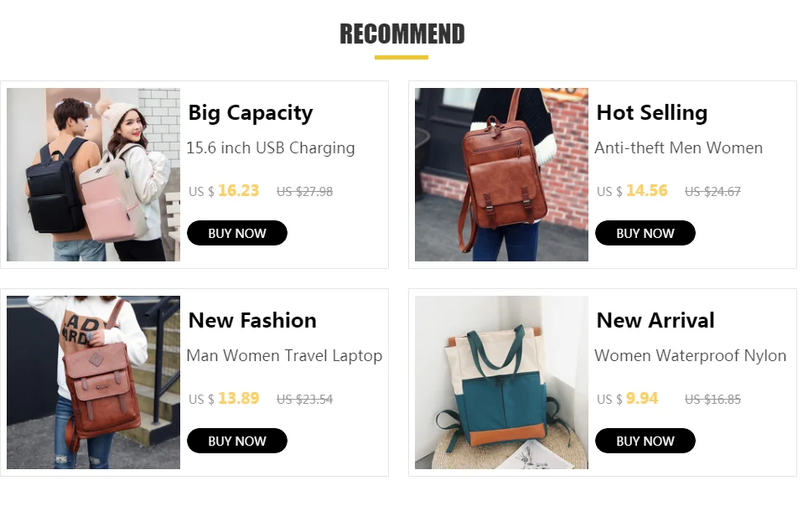Click BUY NOW for Hot Selling backpack
803x532 pixels.
pyautogui.click(x=645, y=233)
